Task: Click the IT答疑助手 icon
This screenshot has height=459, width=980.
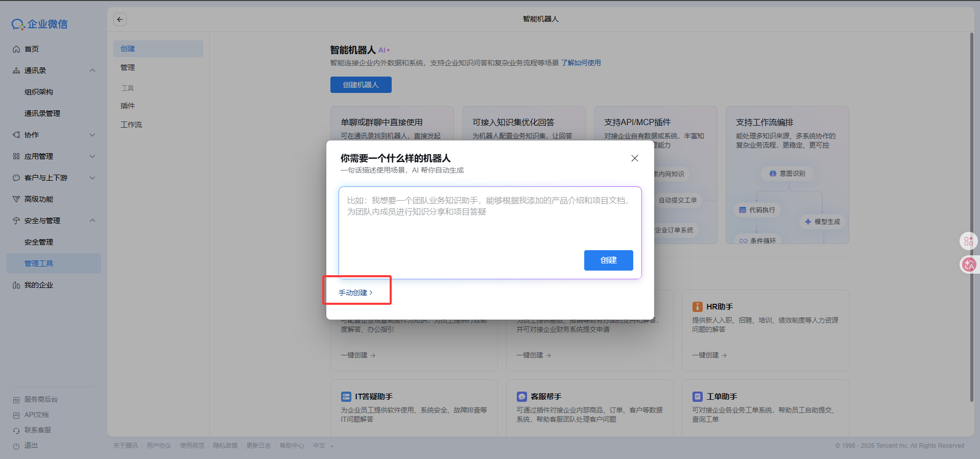Action: 346,397
